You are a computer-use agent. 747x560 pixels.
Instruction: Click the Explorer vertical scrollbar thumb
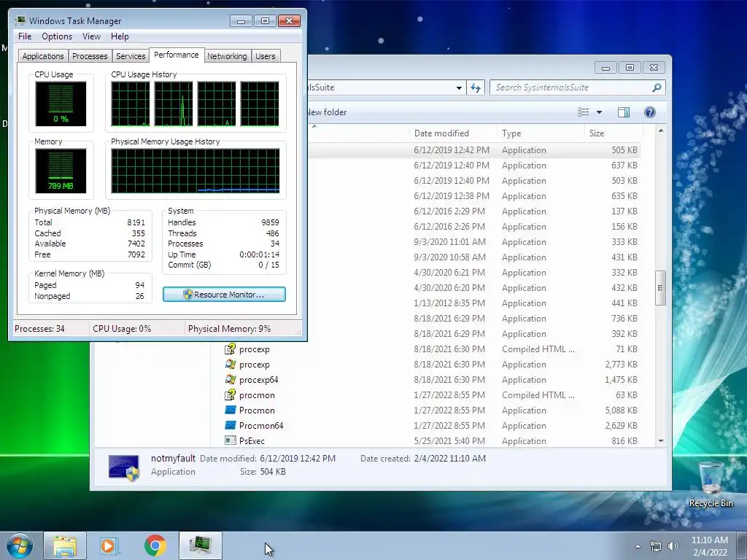tap(661, 287)
